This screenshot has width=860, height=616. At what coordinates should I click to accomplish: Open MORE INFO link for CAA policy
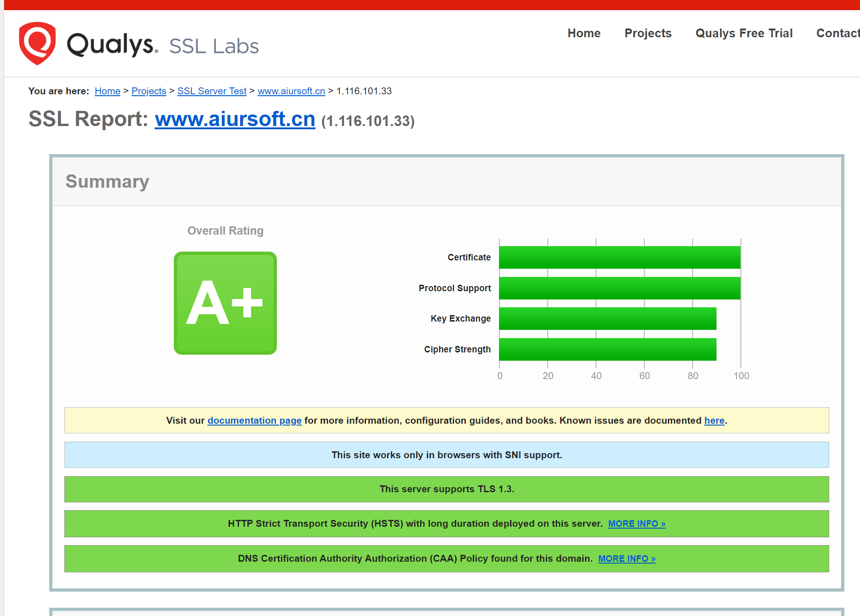[626, 558]
